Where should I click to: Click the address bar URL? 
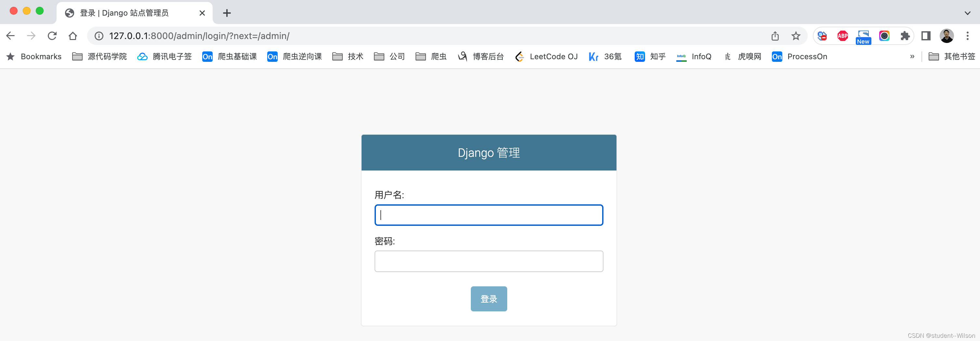pyautogui.click(x=199, y=36)
